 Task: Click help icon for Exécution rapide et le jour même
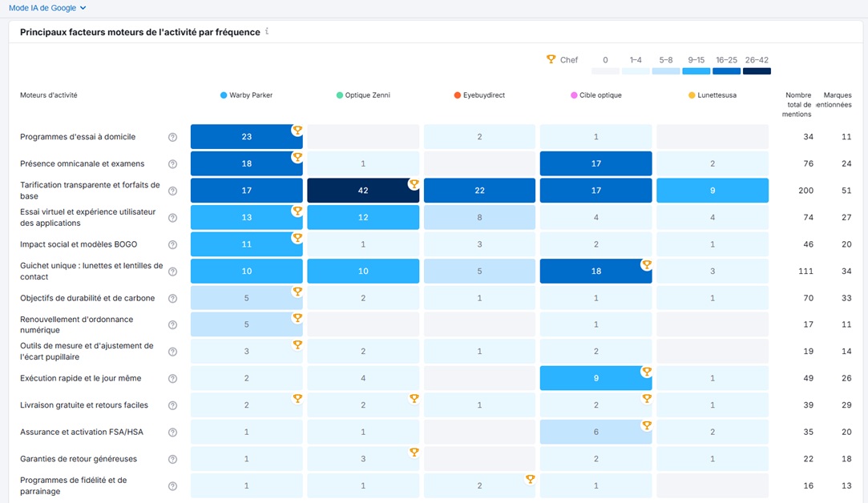point(172,379)
